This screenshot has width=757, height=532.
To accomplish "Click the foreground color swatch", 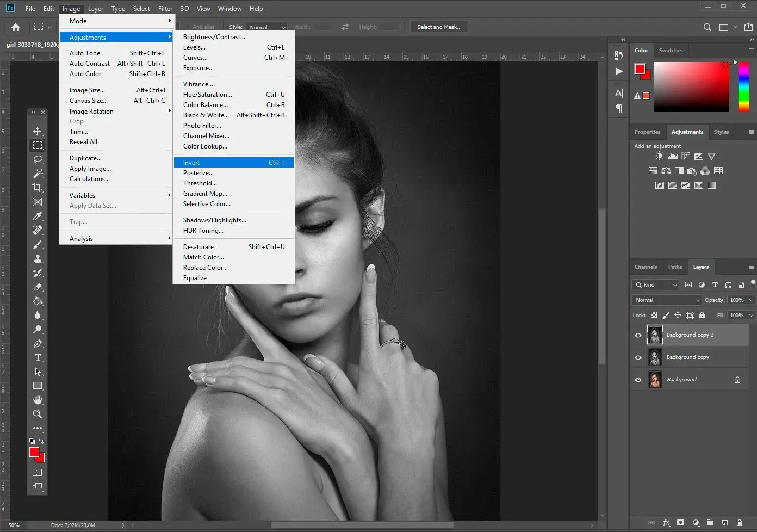I will 35,453.
